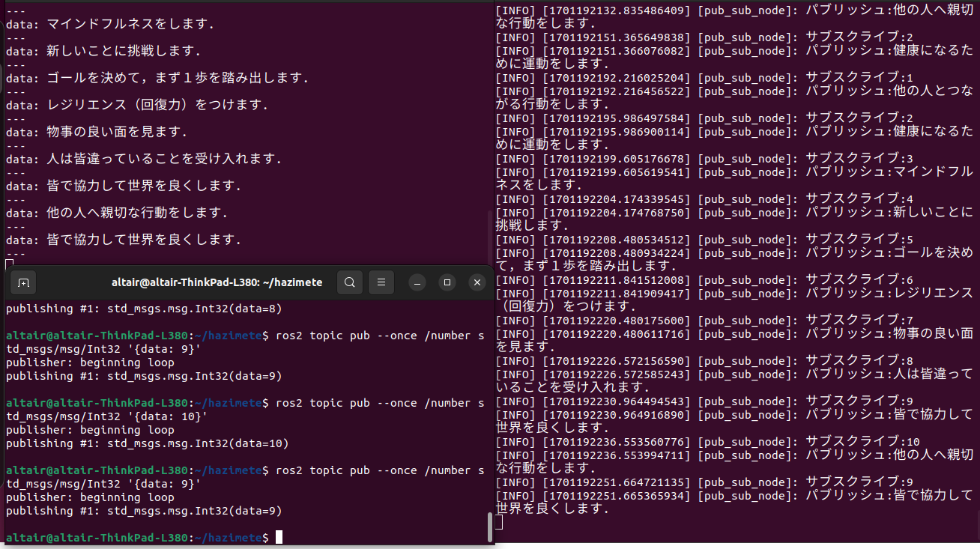Minimize the hazimete terminal window
The image size is (980, 549).
point(418,282)
